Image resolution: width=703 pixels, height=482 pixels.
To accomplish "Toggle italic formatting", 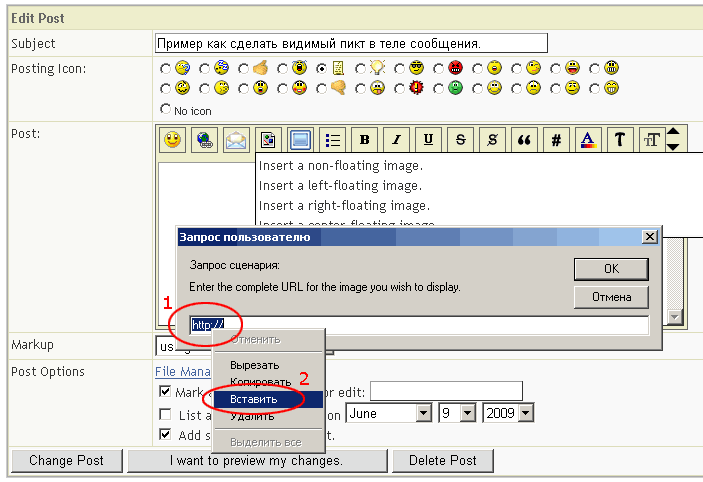I will coord(396,140).
